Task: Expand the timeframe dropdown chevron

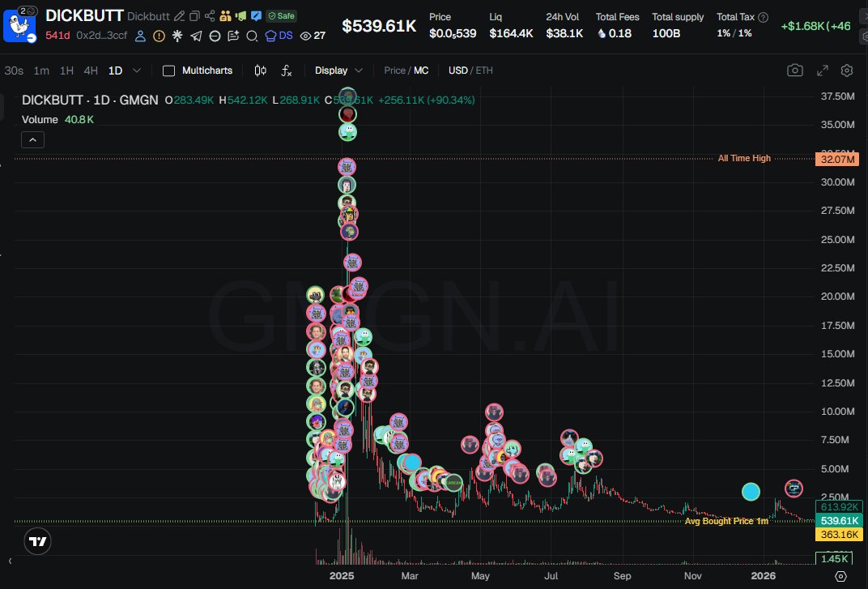Action: tap(137, 70)
